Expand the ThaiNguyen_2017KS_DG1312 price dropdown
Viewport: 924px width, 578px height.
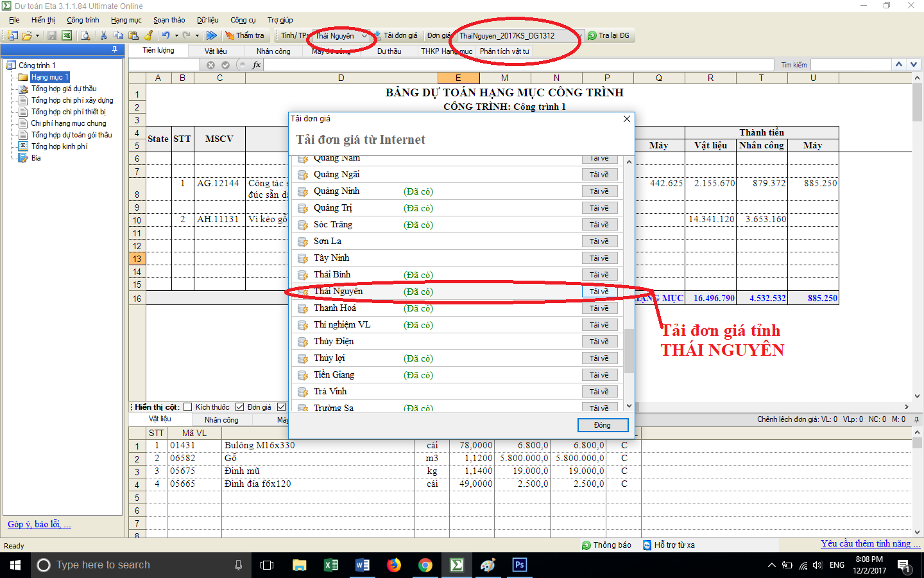579,36
